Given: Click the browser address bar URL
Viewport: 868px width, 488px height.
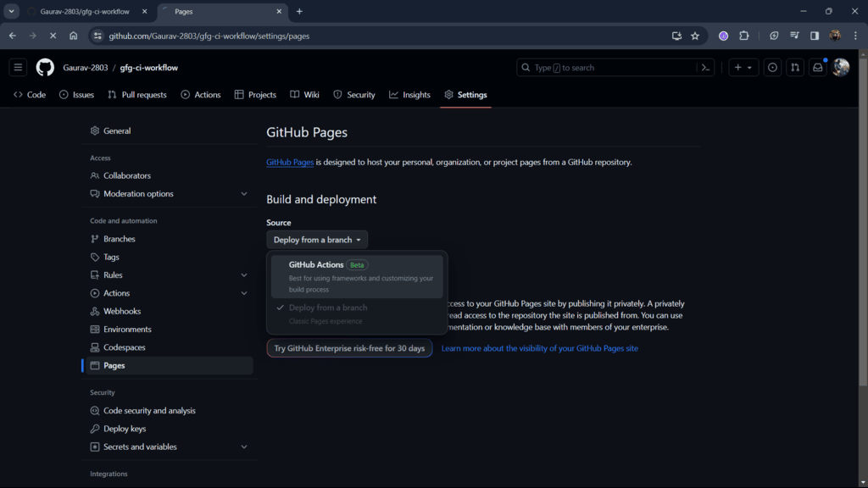Looking at the screenshot, I should coord(209,36).
